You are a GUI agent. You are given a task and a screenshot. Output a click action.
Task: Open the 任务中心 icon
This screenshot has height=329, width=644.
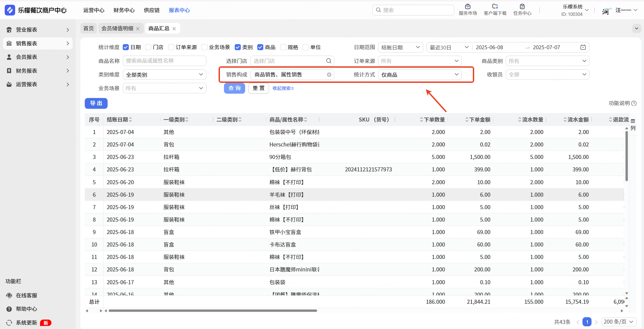pos(522,6)
